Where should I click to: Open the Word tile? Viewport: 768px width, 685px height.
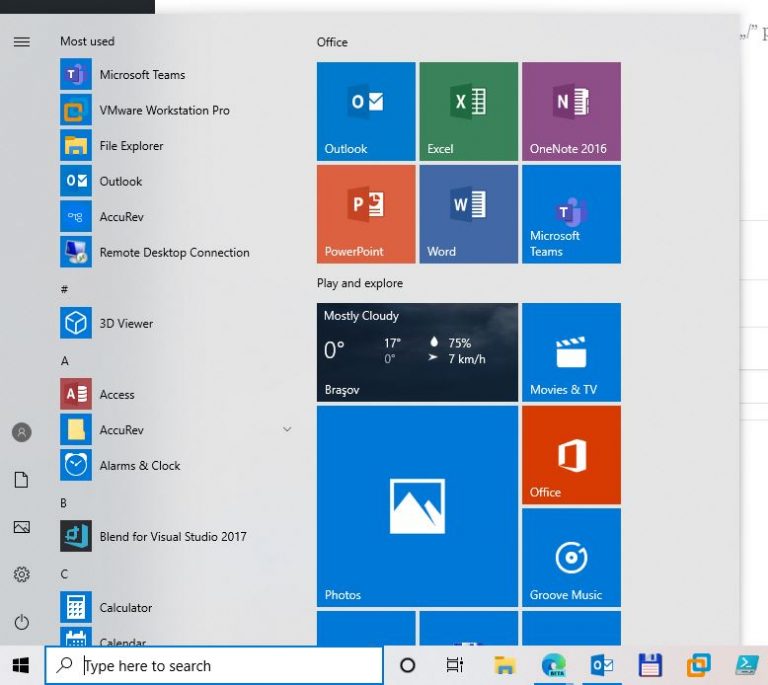tap(469, 214)
